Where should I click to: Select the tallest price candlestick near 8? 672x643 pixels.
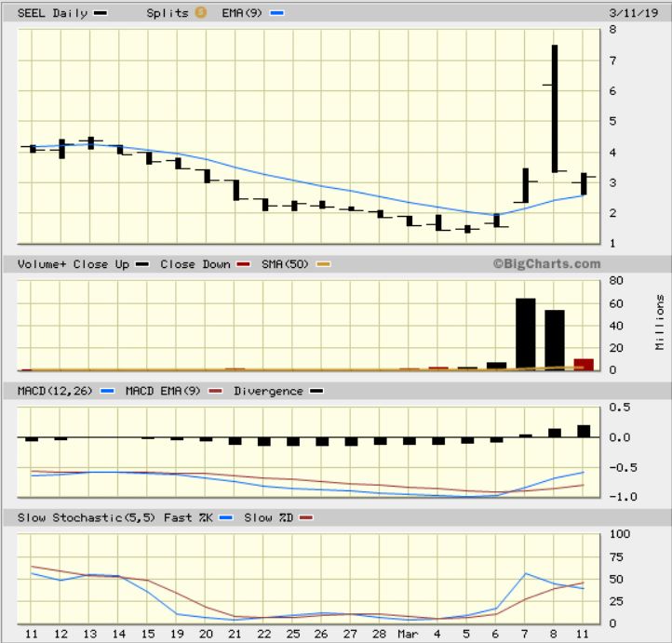[555, 107]
